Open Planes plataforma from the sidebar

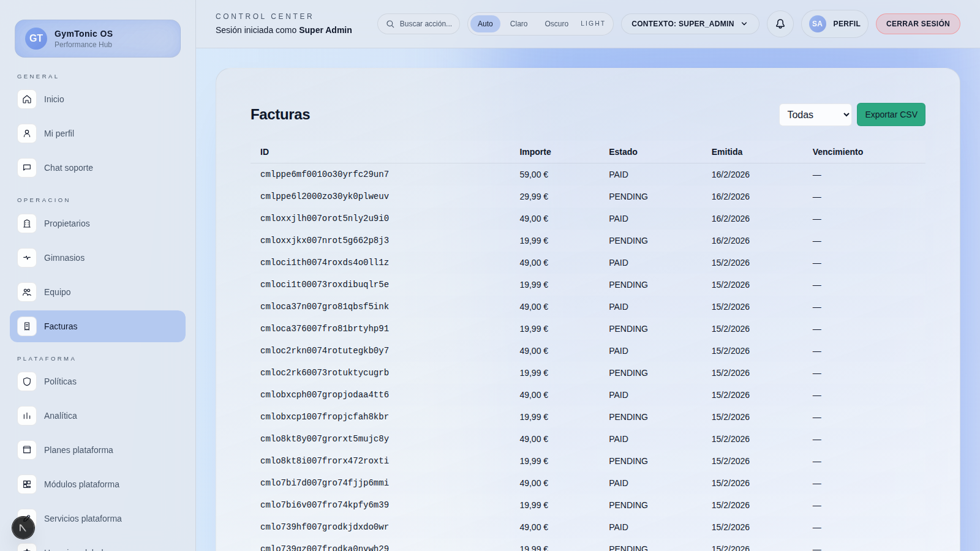coord(78,450)
